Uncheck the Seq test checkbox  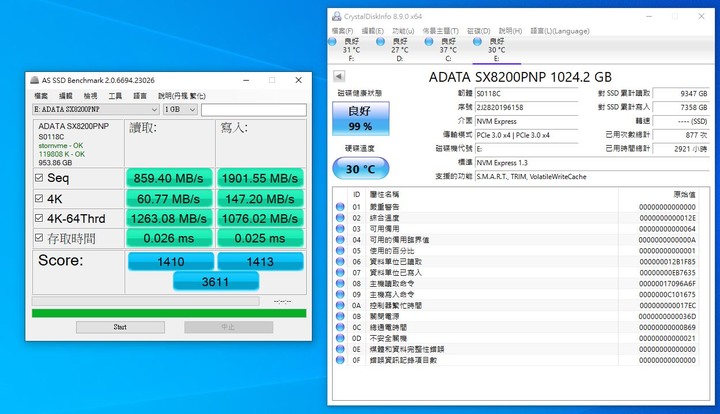pyautogui.click(x=39, y=178)
